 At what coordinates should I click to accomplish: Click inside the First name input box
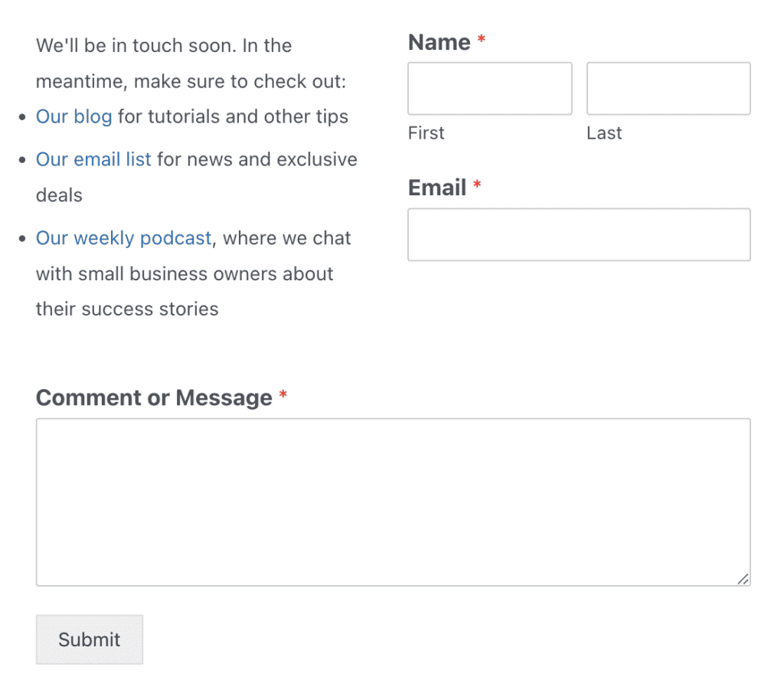click(489, 88)
